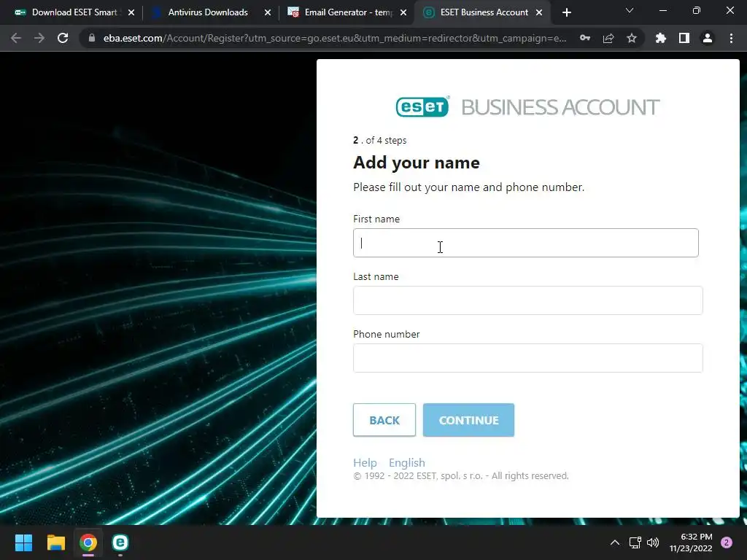Go forward in browser history

click(39, 38)
